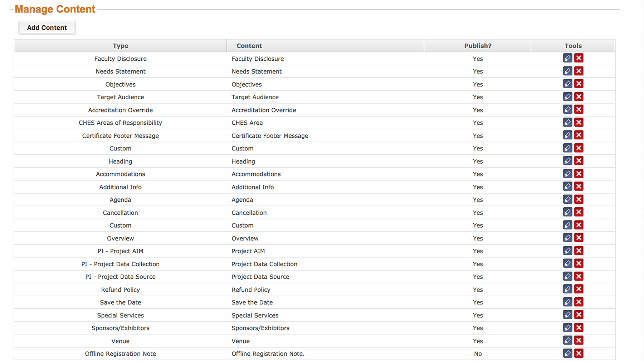
Task: Click the Content column header
Action: tap(326, 46)
